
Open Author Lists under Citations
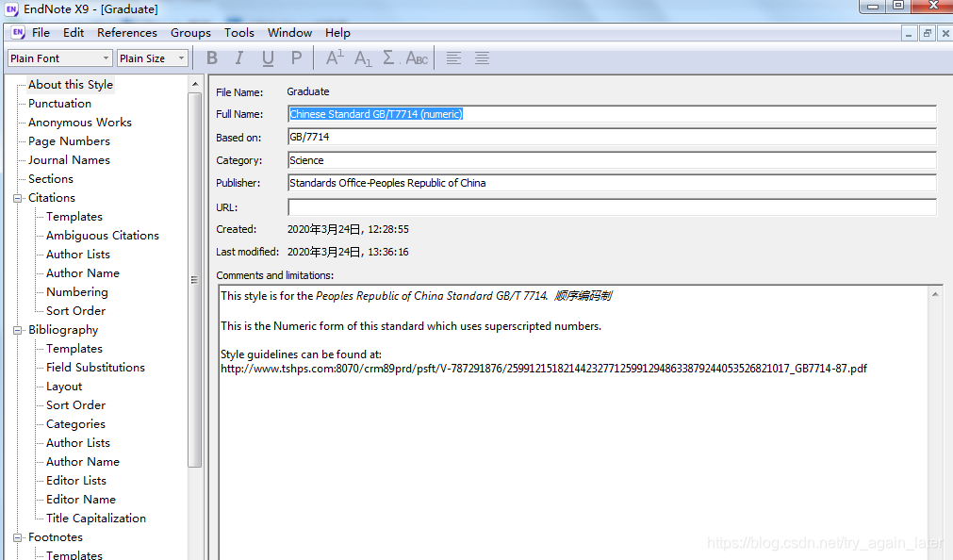click(78, 255)
